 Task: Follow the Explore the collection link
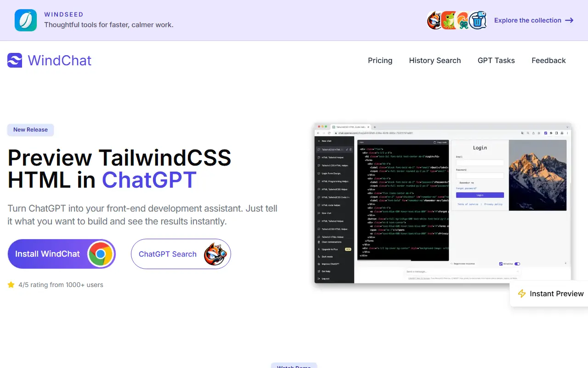pyautogui.click(x=534, y=20)
